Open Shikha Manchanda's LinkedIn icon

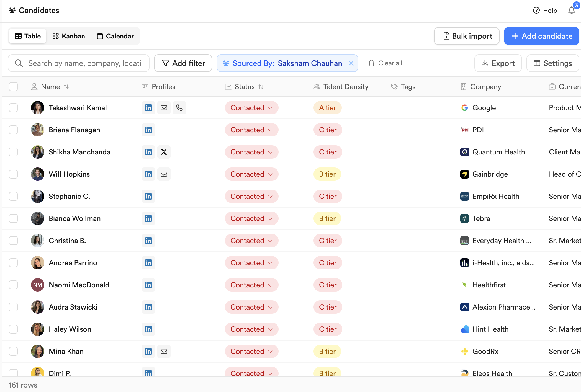[148, 152]
